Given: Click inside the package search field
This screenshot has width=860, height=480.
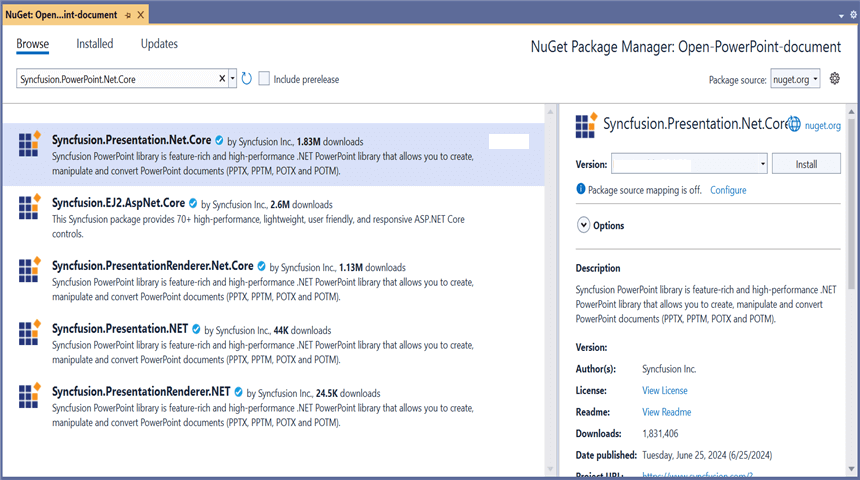Looking at the screenshot, I should tap(117, 79).
